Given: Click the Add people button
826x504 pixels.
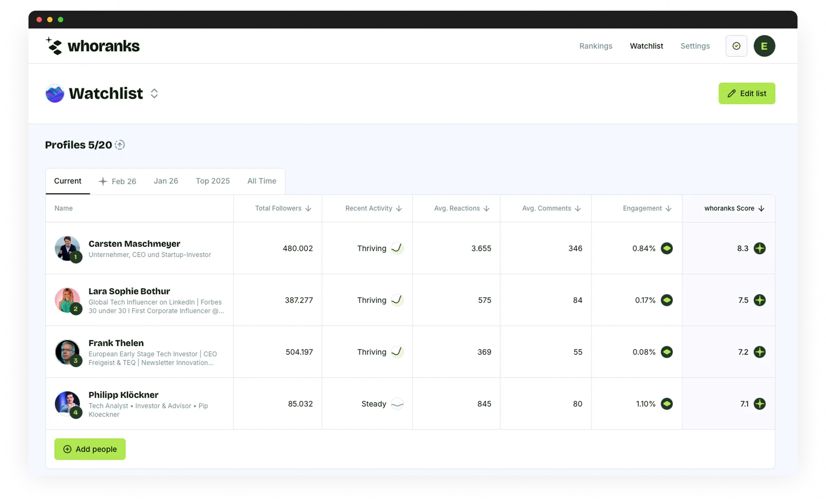Looking at the screenshot, I should click(x=90, y=449).
